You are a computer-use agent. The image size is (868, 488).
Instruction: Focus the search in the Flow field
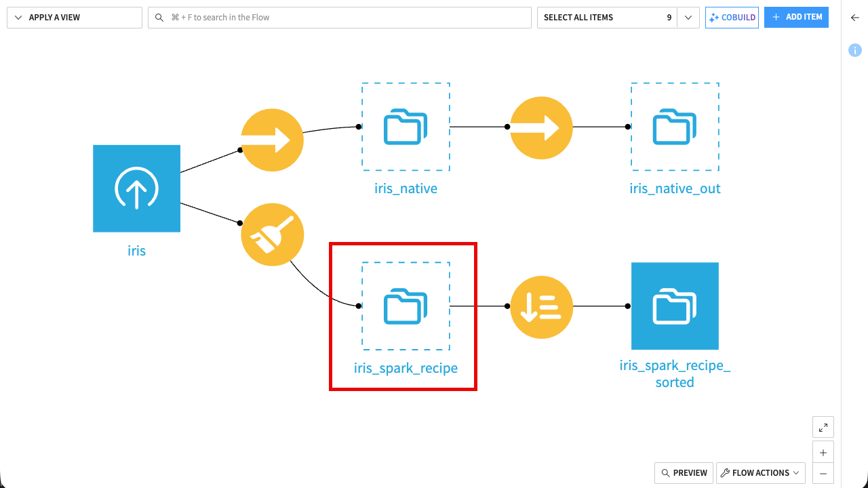(340, 18)
